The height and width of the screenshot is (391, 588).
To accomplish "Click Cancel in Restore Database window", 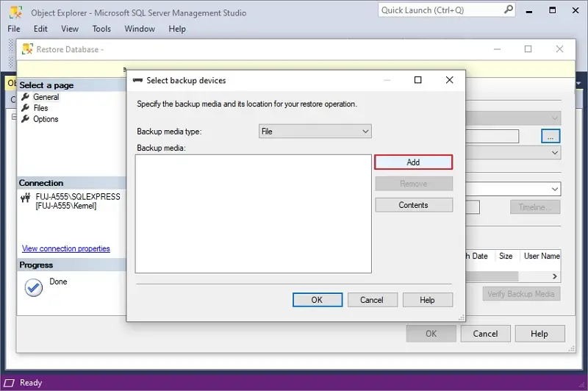I will (x=485, y=334).
